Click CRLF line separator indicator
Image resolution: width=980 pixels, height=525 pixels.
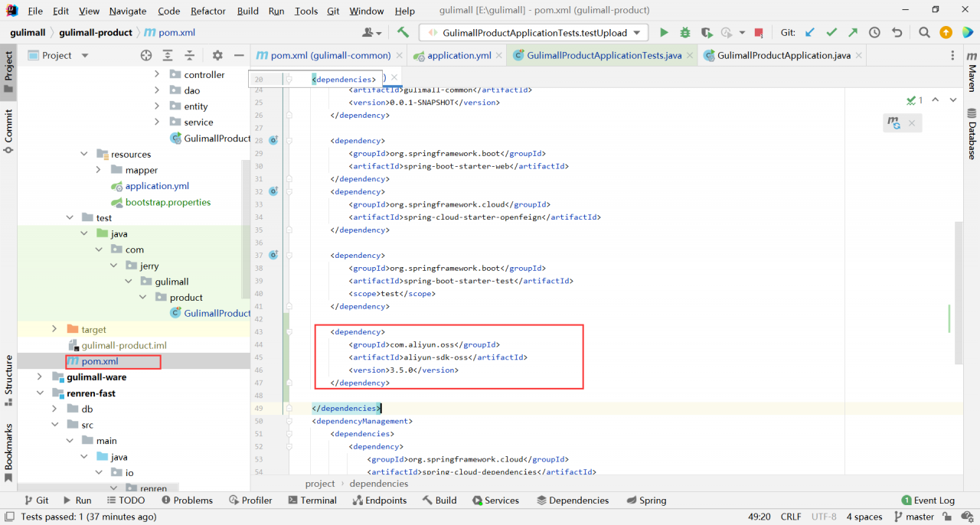790,517
